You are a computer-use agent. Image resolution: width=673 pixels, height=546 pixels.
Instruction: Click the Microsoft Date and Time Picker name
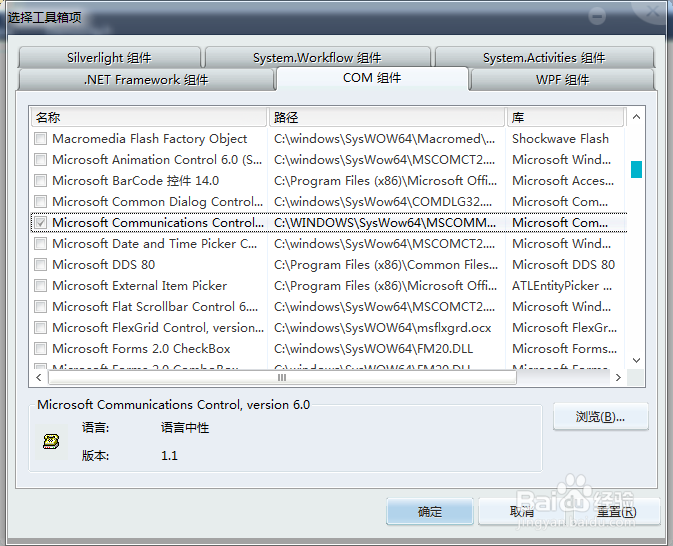155,244
